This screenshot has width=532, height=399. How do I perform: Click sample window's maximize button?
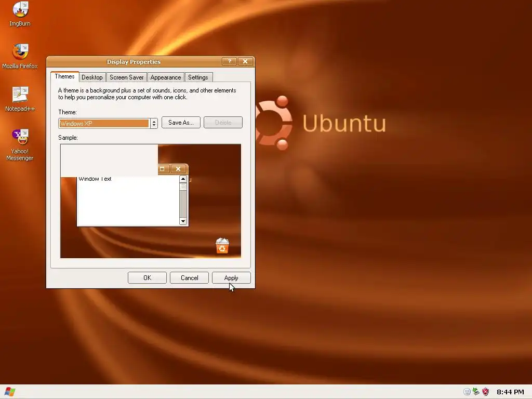163,169
